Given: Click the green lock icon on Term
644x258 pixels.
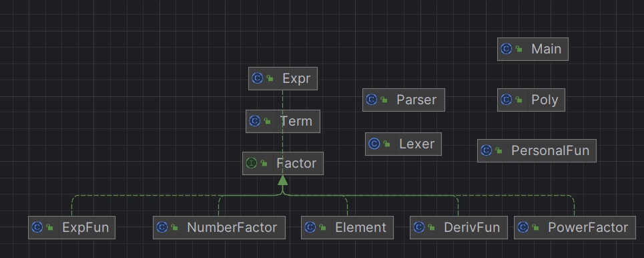Looking at the screenshot, I should pyautogui.click(x=268, y=122).
